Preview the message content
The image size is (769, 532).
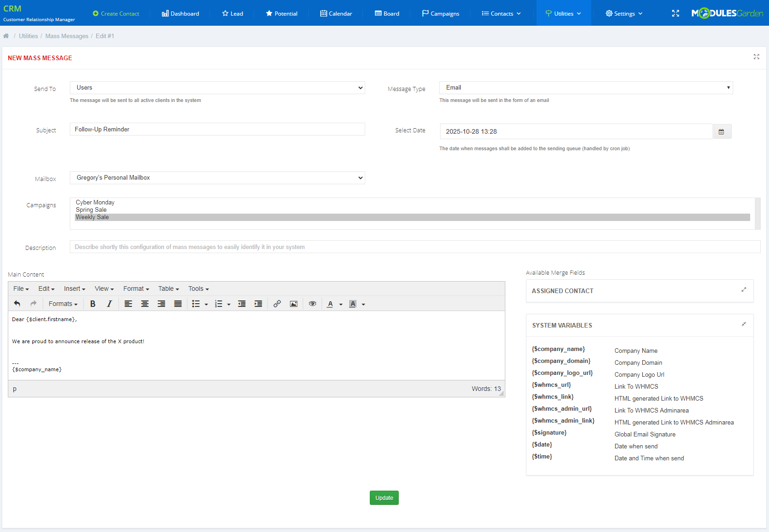[313, 304]
